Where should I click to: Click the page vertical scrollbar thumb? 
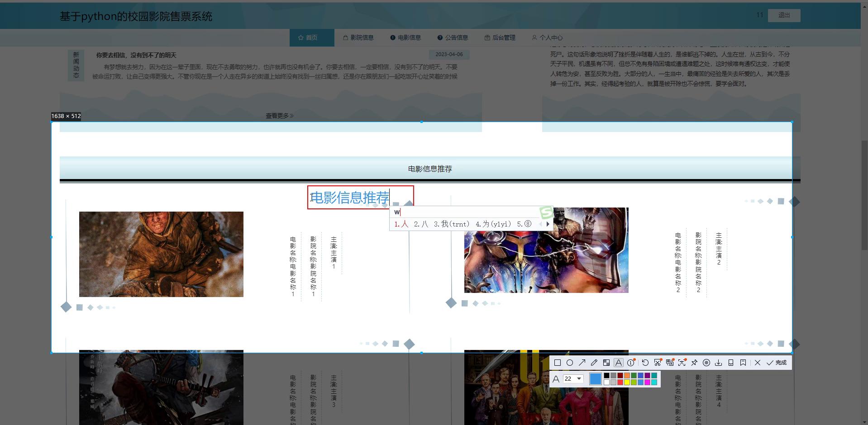864,195
